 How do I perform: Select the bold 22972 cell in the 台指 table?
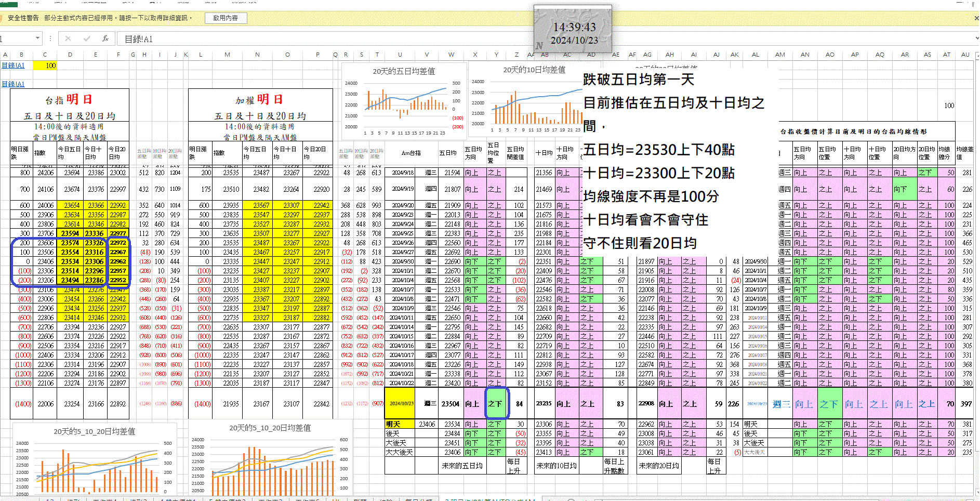click(118, 243)
